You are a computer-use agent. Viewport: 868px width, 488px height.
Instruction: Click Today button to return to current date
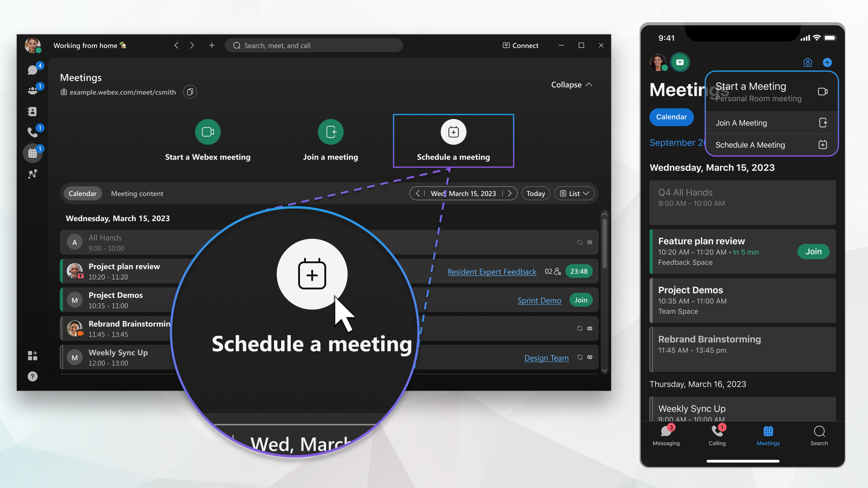click(x=535, y=193)
